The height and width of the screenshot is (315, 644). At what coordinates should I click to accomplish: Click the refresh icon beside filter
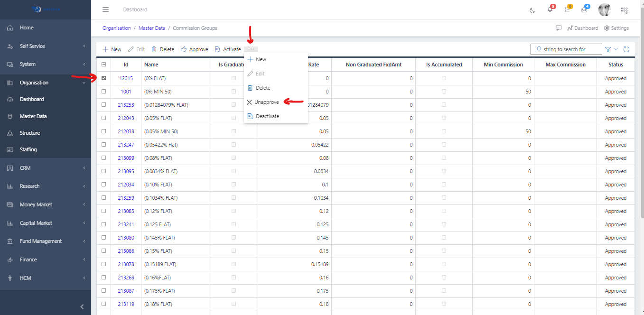pos(626,49)
